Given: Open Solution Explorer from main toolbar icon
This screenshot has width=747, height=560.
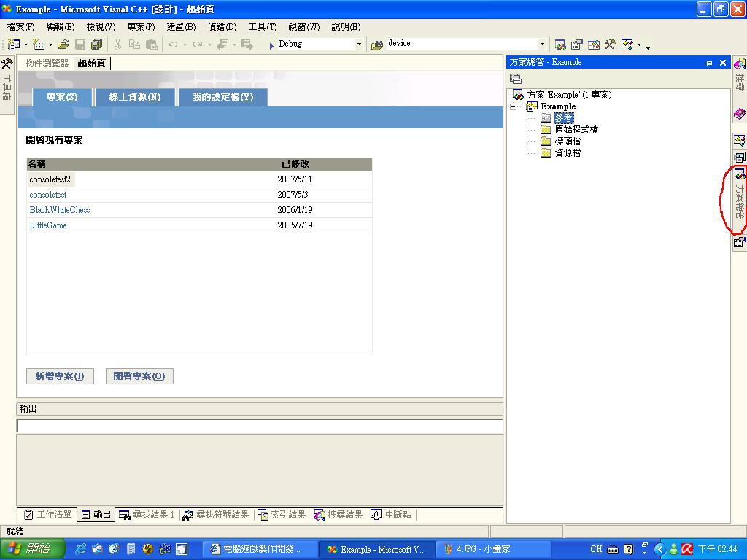Looking at the screenshot, I should pos(560,44).
